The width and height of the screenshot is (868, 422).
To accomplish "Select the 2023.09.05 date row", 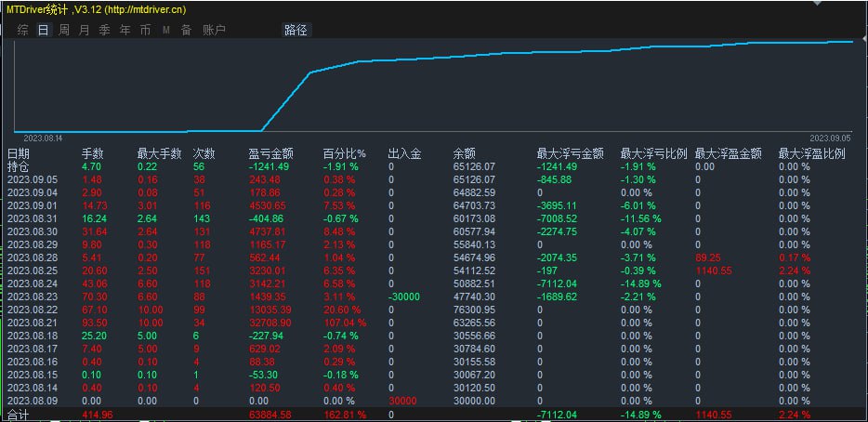I will [x=32, y=179].
